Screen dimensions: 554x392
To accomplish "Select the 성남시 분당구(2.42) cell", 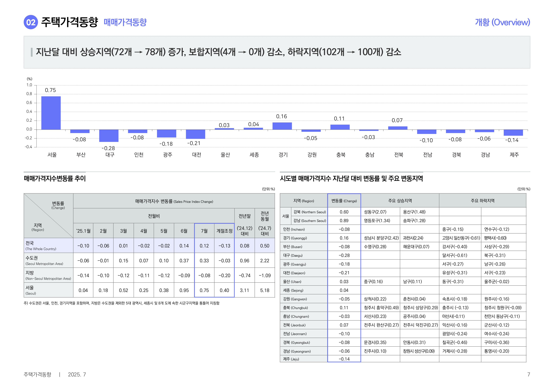I will pos(380,238).
